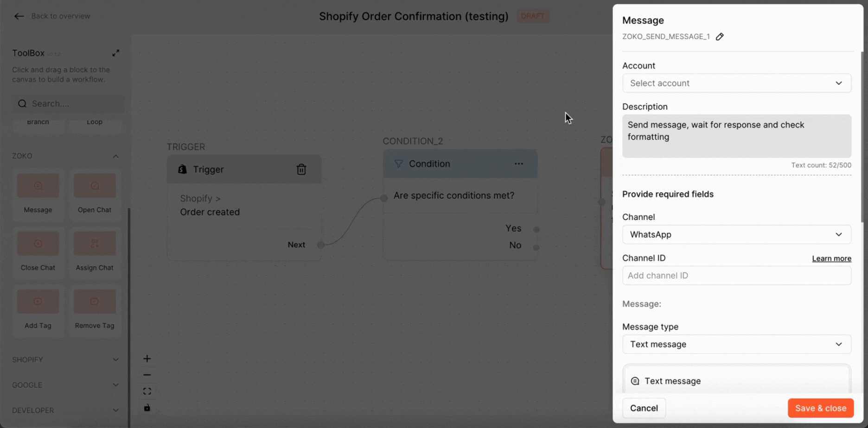This screenshot has width=868, height=428.
Task: Open the Channel dropdown showing WhatsApp
Action: [x=737, y=235]
